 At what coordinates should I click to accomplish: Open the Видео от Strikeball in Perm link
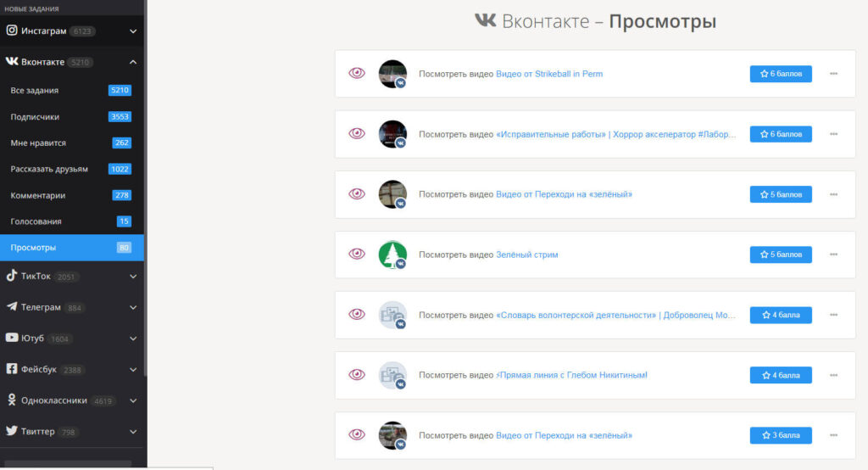tap(548, 74)
